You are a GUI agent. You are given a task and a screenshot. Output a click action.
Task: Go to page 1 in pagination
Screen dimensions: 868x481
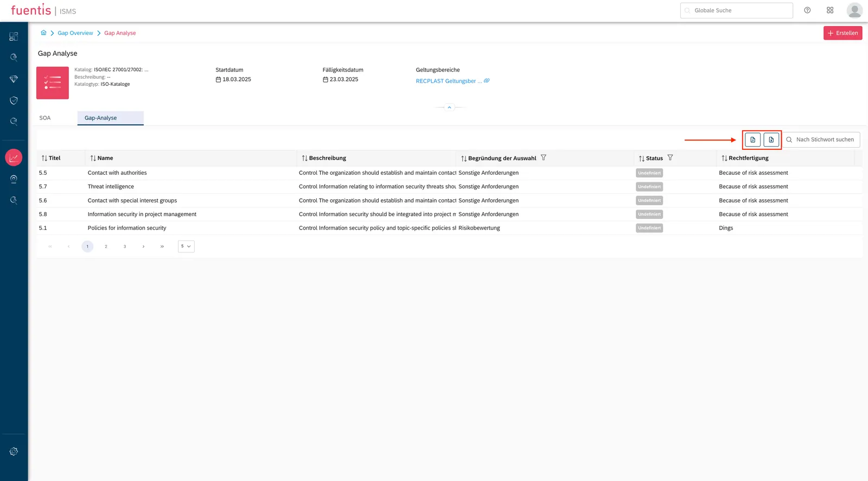coord(87,246)
